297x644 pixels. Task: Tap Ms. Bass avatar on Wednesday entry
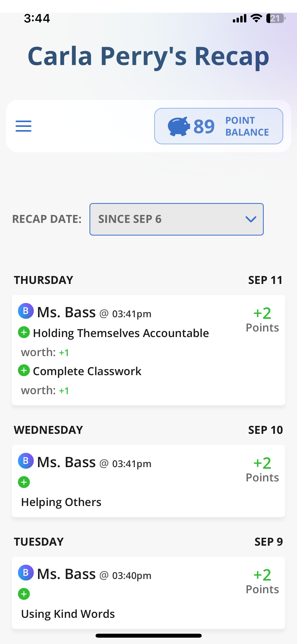pos(26,461)
